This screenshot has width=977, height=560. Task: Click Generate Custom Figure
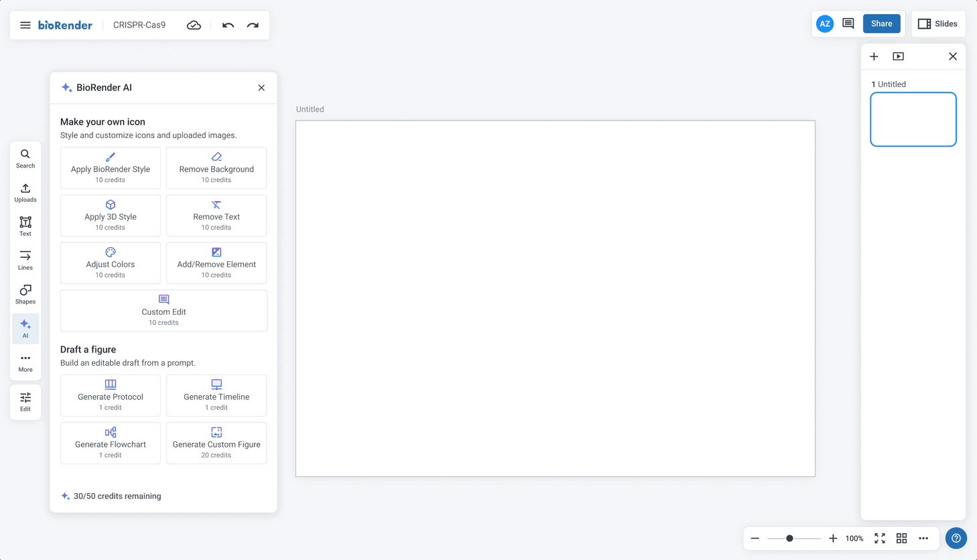[216, 443]
